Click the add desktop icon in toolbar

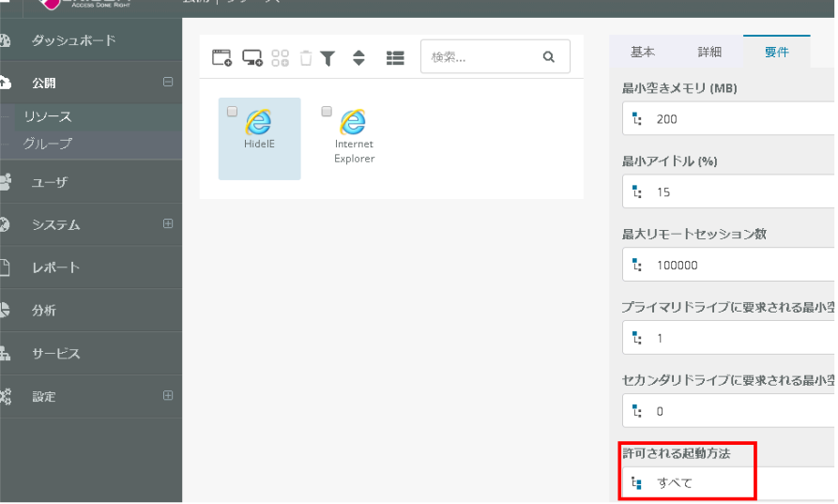252,58
